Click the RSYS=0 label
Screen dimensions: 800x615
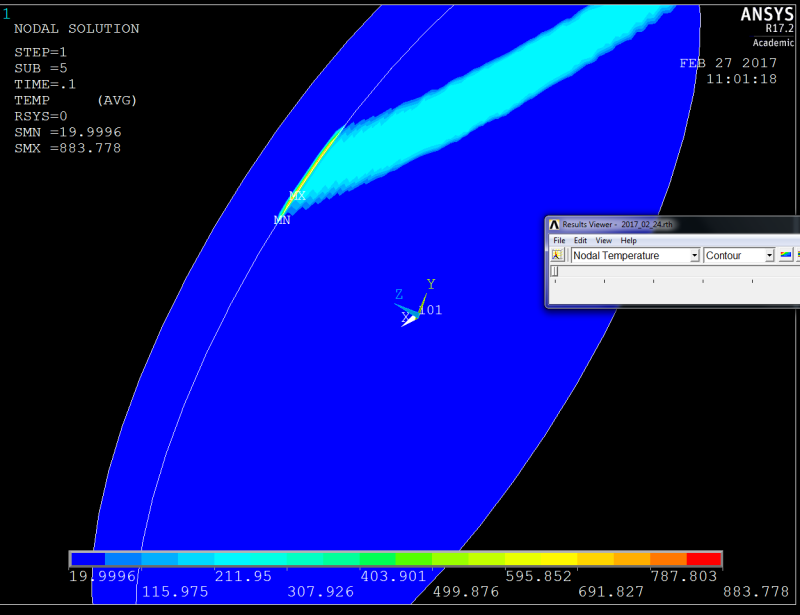pyautogui.click(x=41, y=116)
